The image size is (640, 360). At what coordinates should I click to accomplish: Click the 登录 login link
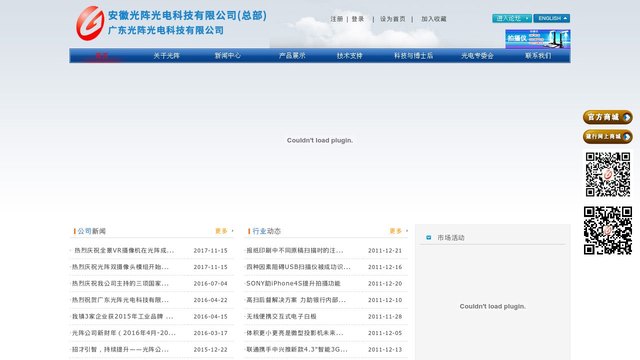coord(358,19)
